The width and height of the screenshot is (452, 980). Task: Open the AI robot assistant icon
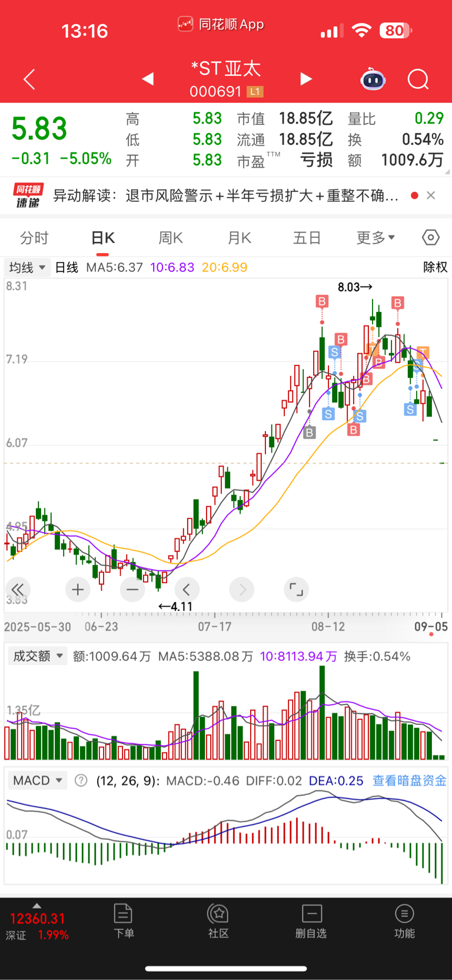tap(373, 79)
